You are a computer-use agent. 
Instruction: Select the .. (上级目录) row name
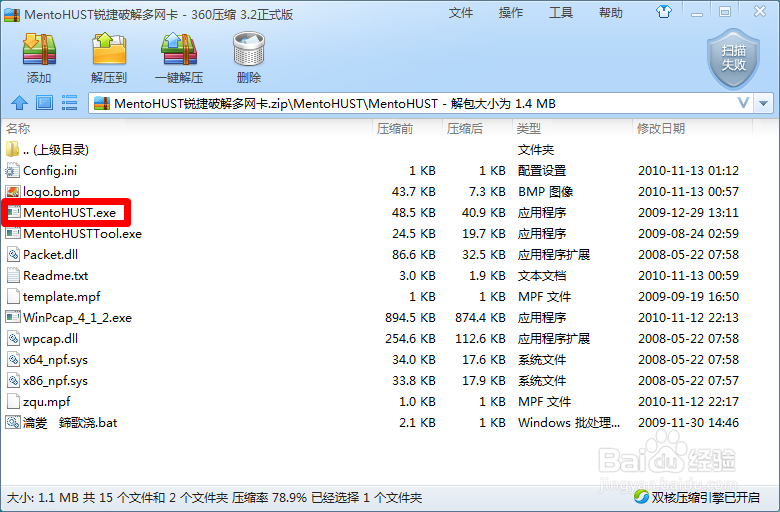56,149
